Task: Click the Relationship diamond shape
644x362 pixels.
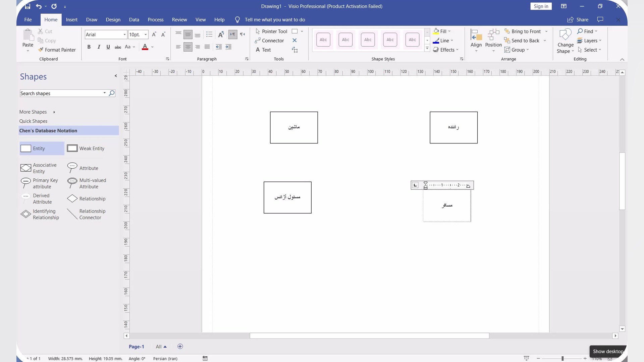Action: (x=72, y=198)
